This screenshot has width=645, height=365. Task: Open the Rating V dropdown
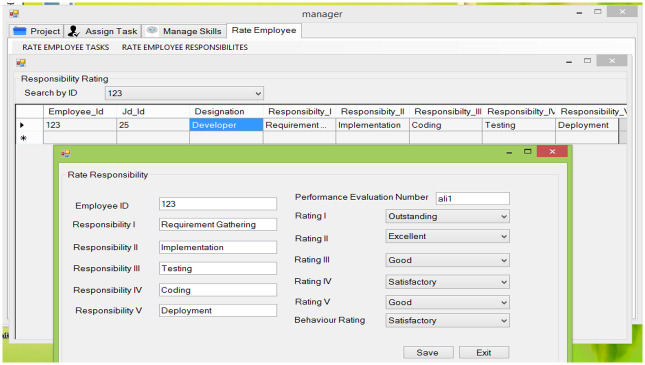(504, 302)
